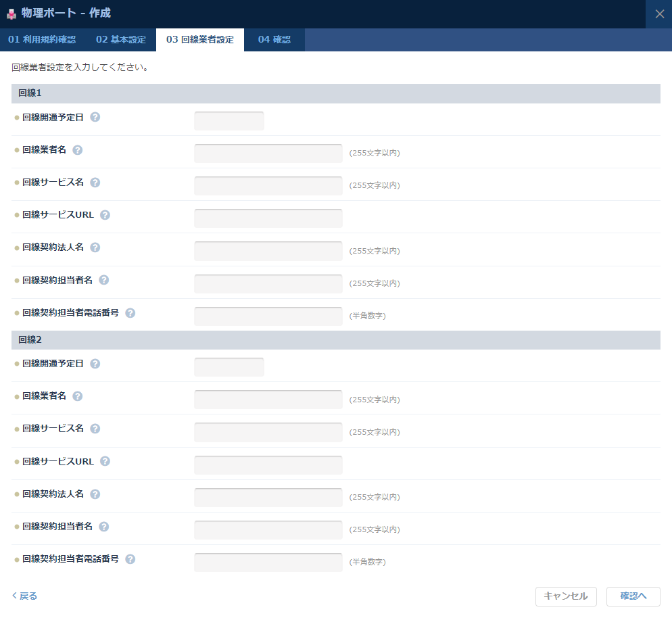
Task: Show help for 回線1 回線契約担当者電話番号
Action: click(x=130, y=313)
